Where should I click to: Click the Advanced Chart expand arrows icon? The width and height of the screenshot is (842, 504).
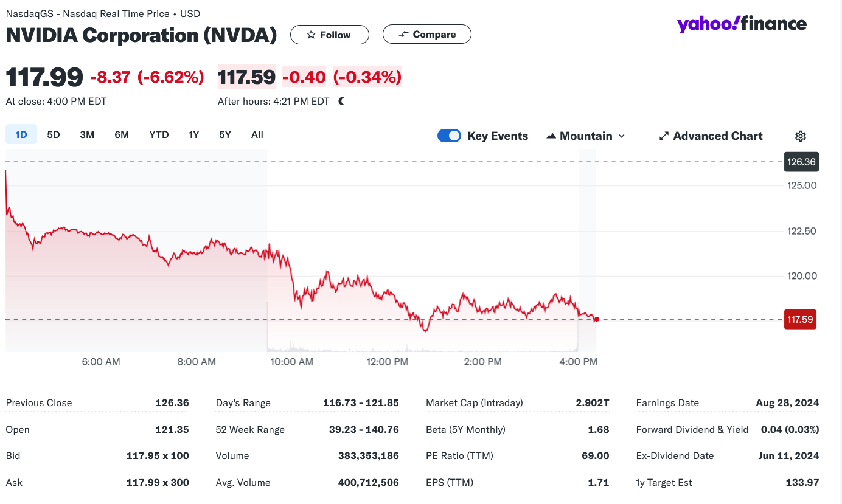[x=664, y=136]
